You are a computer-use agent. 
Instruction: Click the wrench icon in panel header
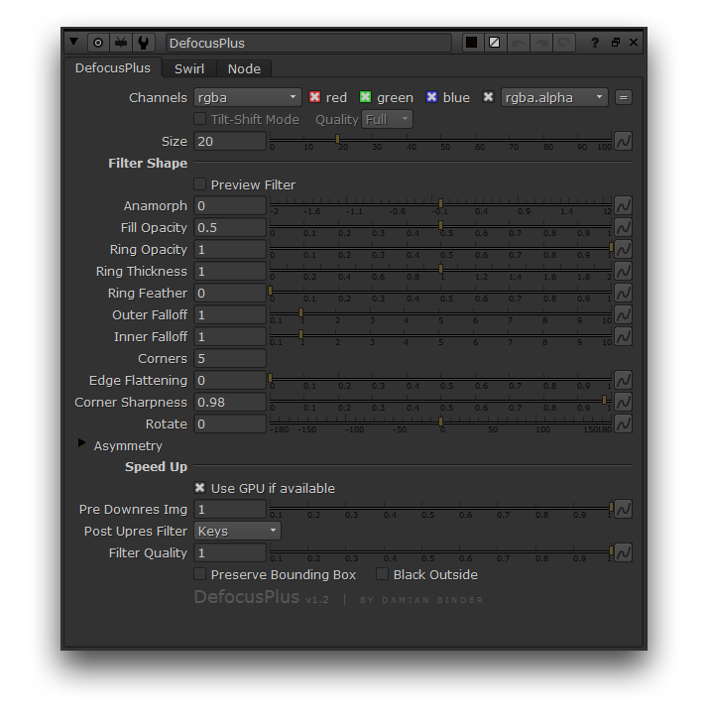[145, 43]
